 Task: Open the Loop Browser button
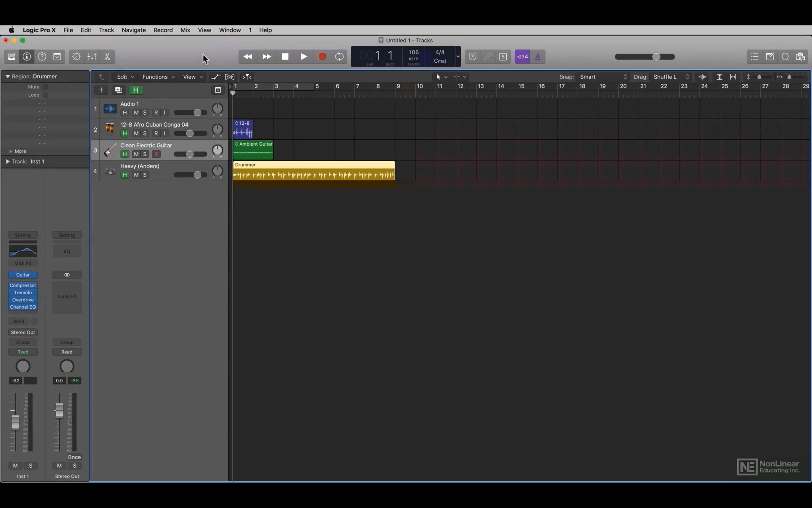click(x=785, y=57)
